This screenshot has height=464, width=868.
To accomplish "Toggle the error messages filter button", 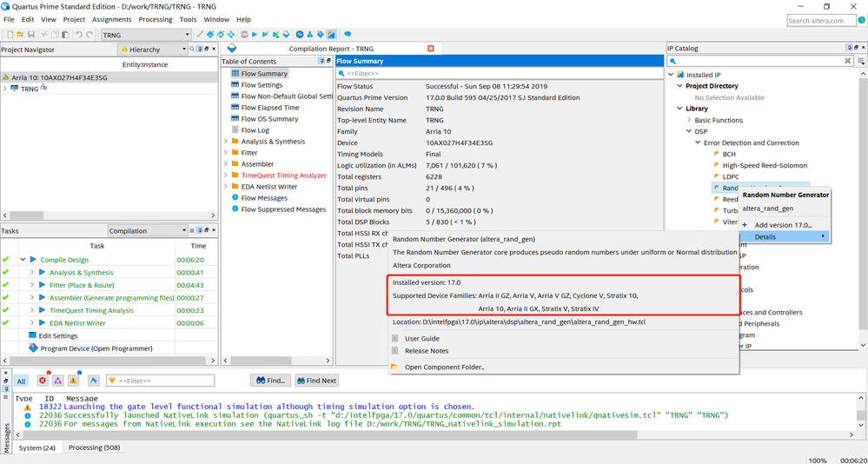I will (41, 381).
